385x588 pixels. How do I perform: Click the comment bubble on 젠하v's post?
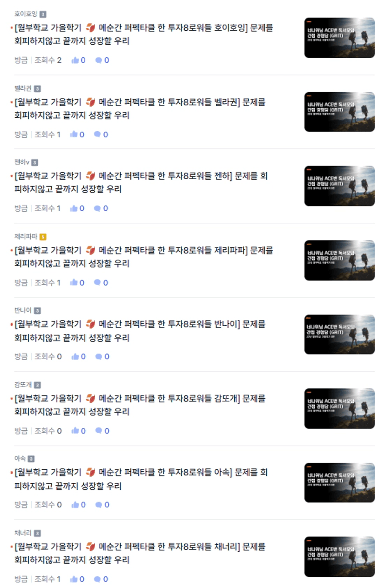click(97, 208)
